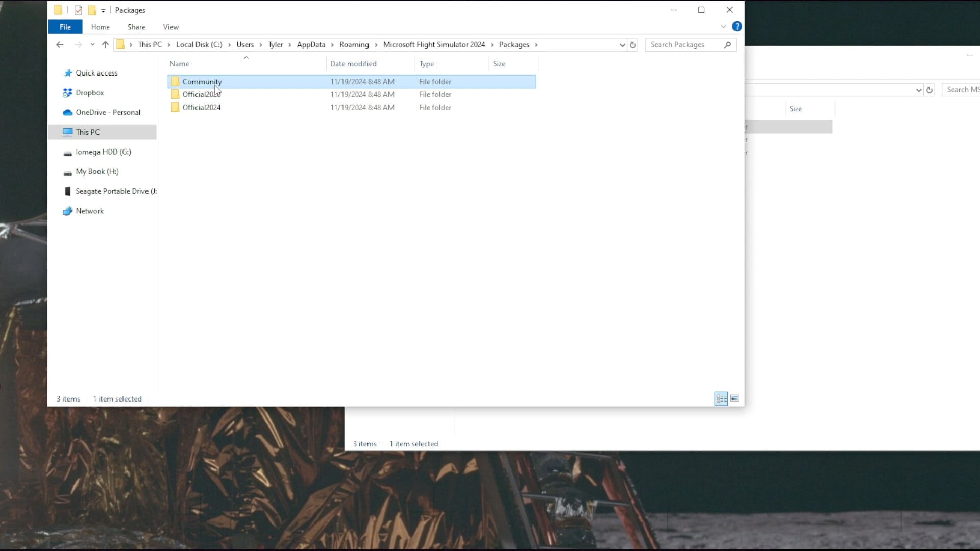Switch to Large icons view layout
The image size is (980, 551).
[x=734, y=398]
